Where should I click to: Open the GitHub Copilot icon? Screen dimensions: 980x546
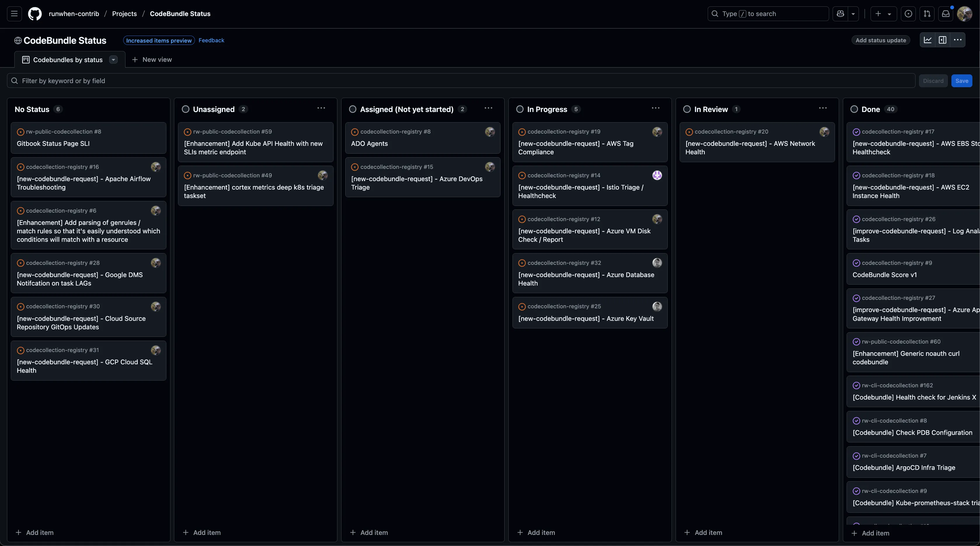[x=841, y=14]
